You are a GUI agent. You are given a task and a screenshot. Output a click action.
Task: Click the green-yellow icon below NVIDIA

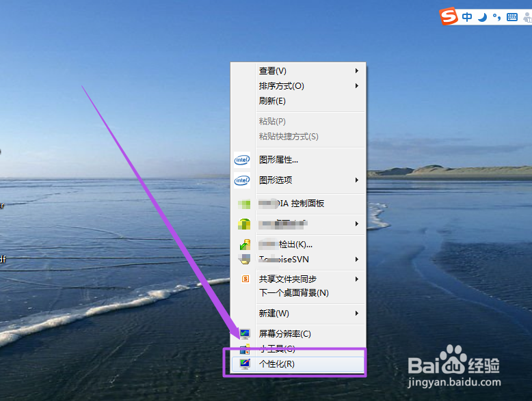click(244, 224)
